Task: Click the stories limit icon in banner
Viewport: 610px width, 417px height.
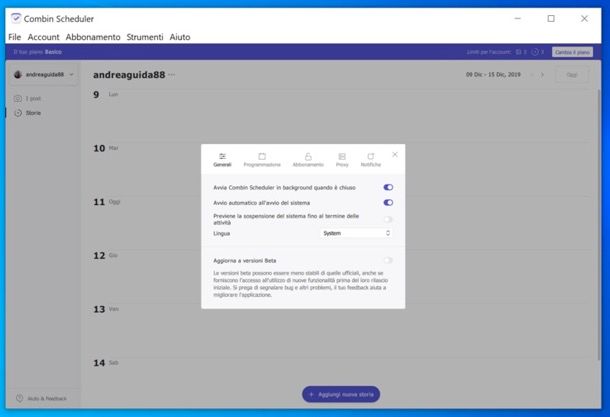Action: 535,52
